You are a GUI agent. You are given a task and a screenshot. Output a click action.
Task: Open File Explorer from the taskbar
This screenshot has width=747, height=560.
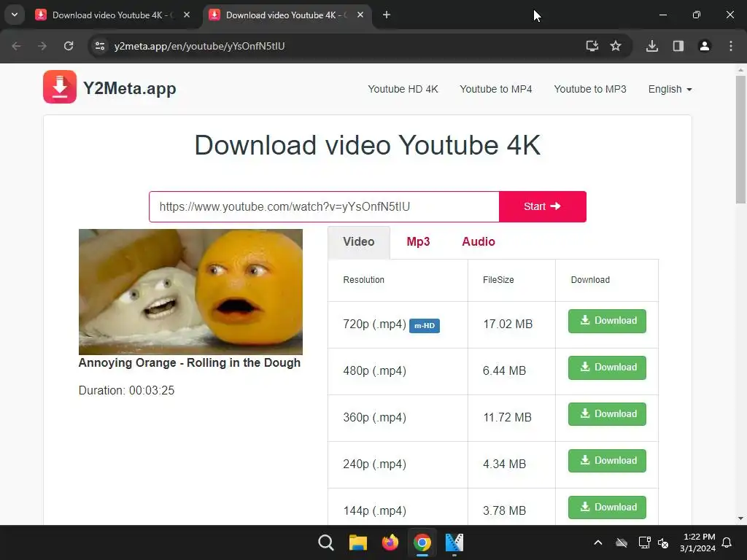coord(357,542)
